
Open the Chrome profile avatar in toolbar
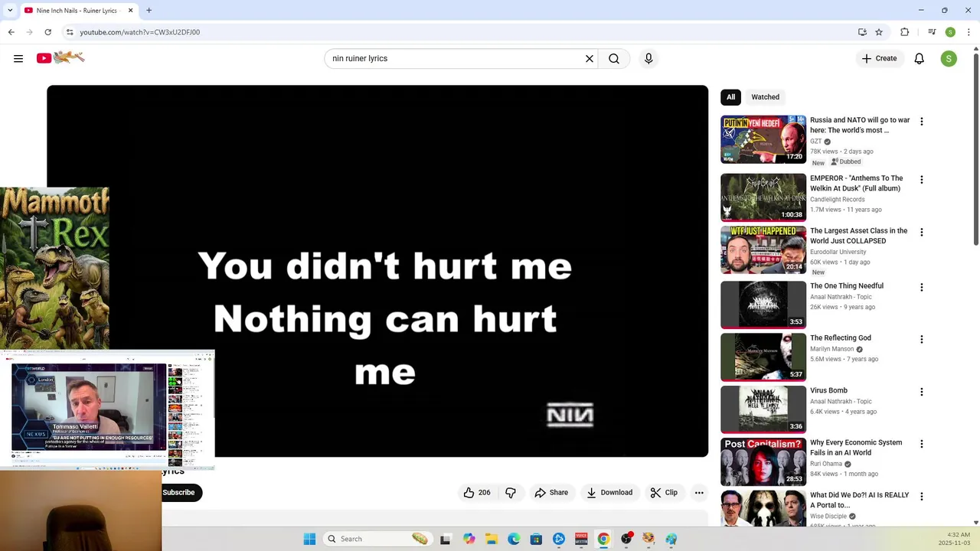pos(950,32)
